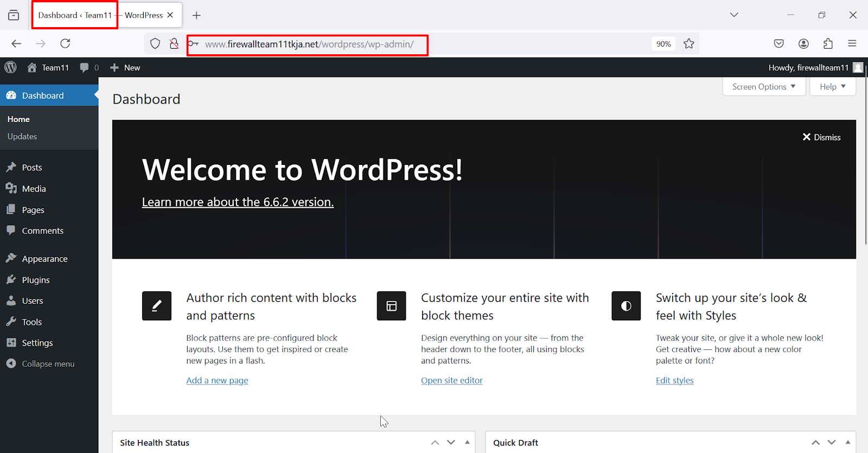Click the insecure connection lock icon

click(x=174, y=43)
